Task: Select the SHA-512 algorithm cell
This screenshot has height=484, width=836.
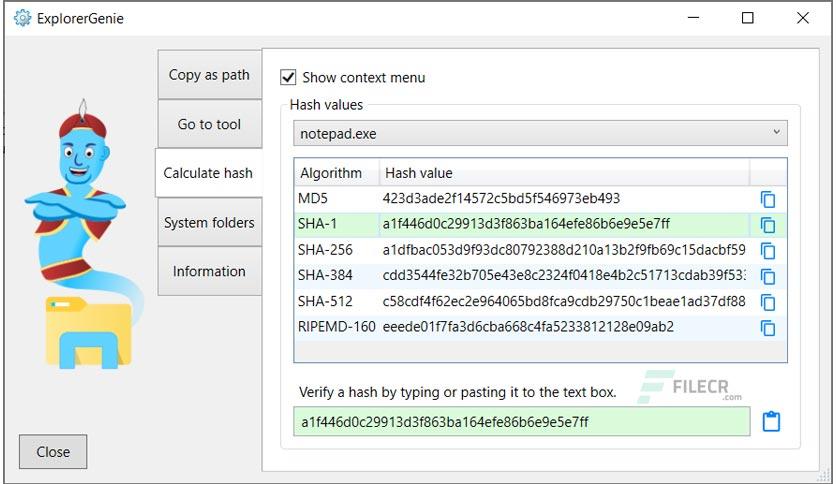Action: tap(336, 301)
